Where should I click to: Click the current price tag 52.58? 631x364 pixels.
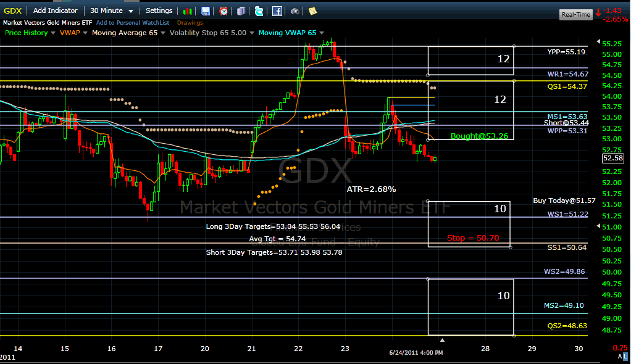point(613,159)
